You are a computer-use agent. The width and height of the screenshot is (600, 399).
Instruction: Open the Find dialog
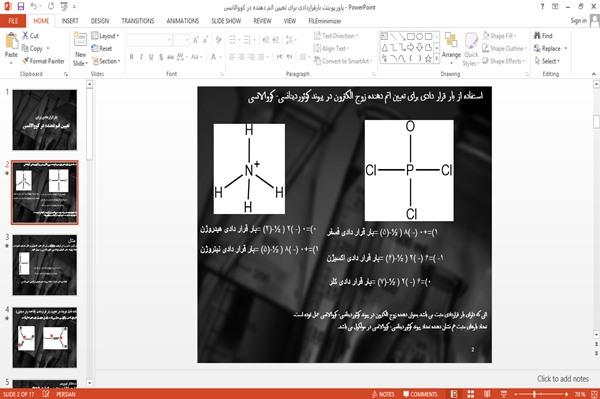tap(543, 36)
